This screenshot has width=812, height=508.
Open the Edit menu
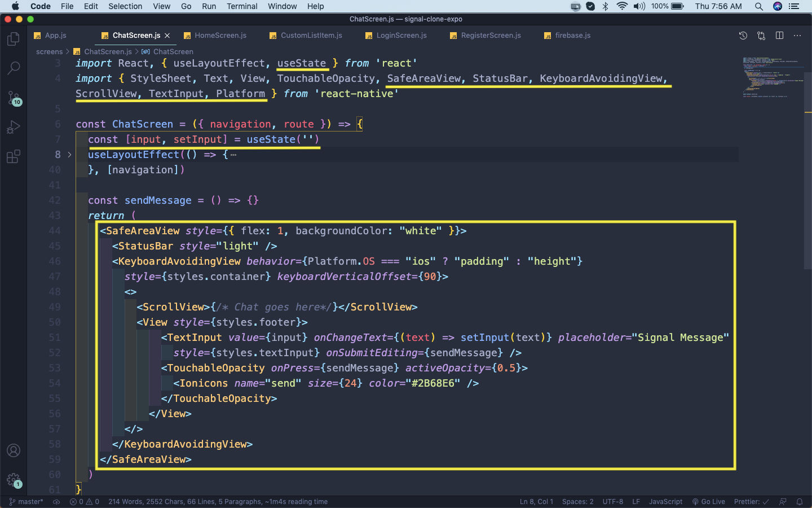(91, 6)
